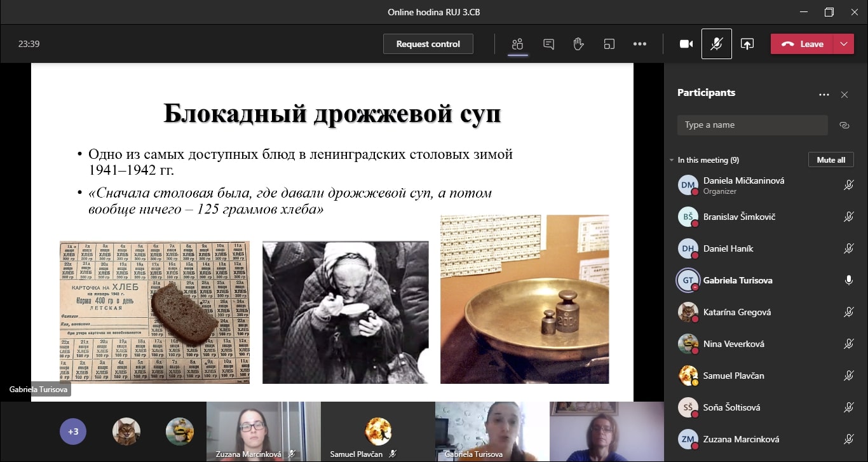Copy the meeting join link icon

click(x=844, y=125)
